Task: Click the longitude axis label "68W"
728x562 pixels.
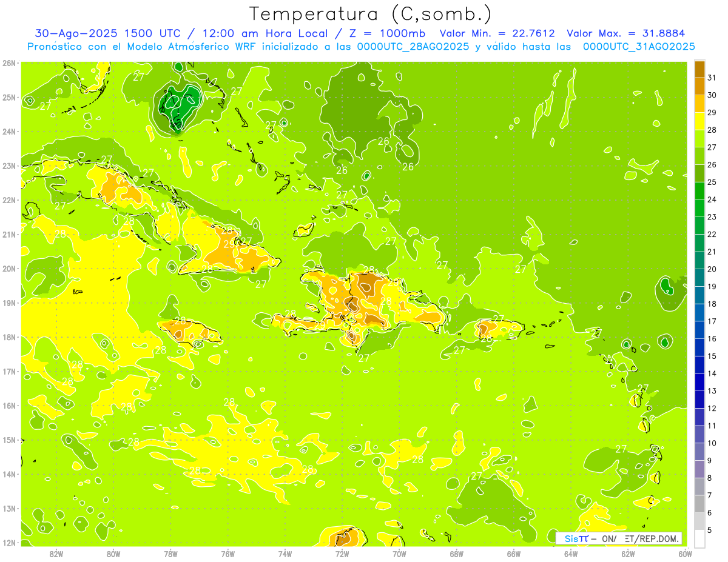Action: pos(457,554)
